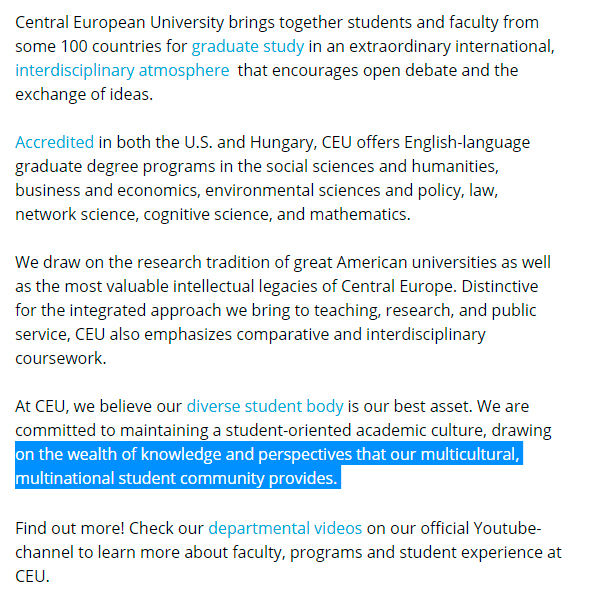Click the word "coursework"
Image resolution: width=616 pixels, height=602 pixels.
[x=60, y=359]
